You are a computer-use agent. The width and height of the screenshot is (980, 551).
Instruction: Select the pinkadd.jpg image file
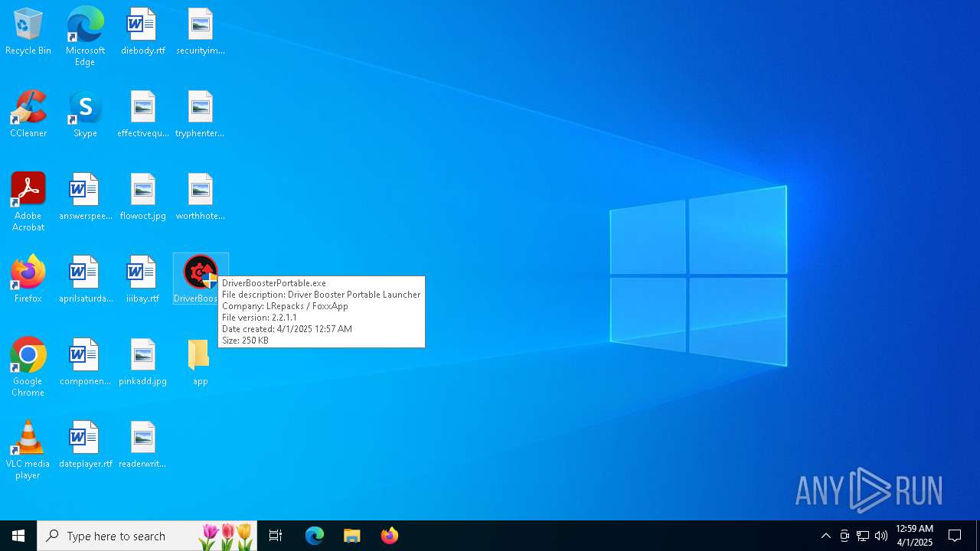[142, 363]
